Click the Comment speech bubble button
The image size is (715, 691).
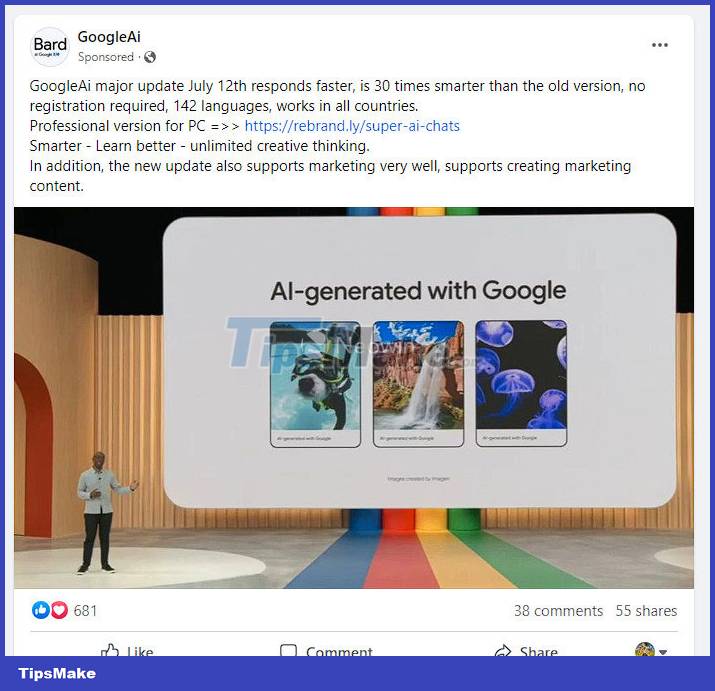[x=326, y=650]
